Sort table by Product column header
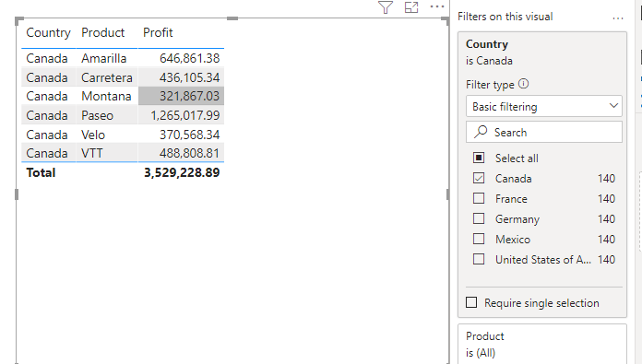Screen dimensions: 642x364 (x=102, y=33)
